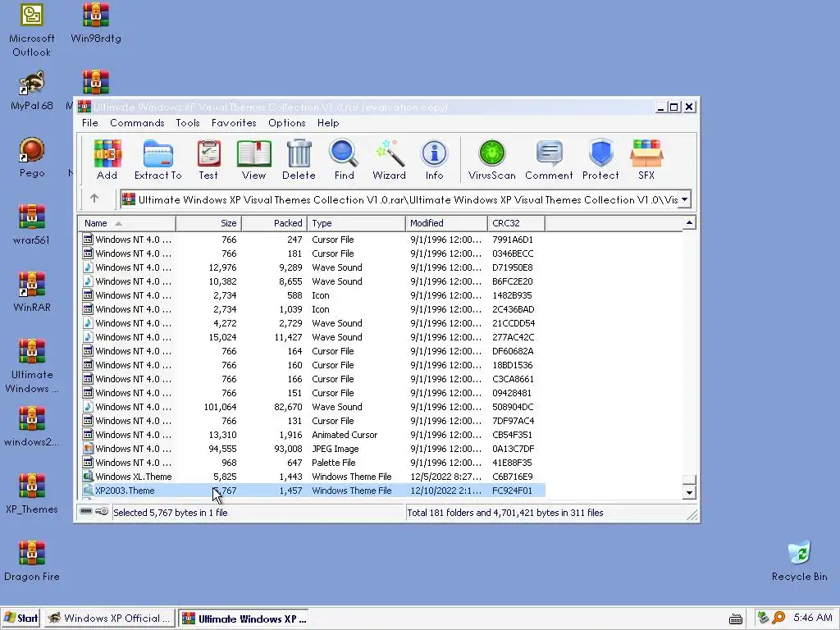Image resolution: width=840 pixels, height=630 pixels.
Task: Select the Win98rdtg desktop archive
Action: (96, 24)
